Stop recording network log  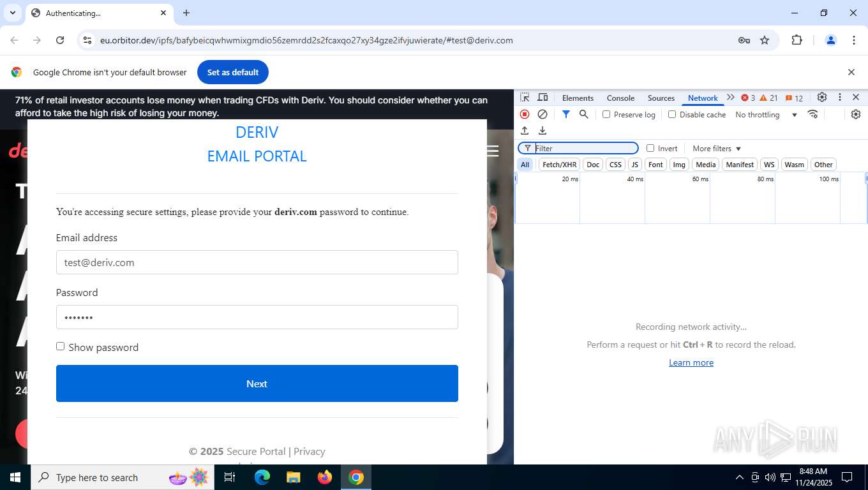tap(525, 114)
